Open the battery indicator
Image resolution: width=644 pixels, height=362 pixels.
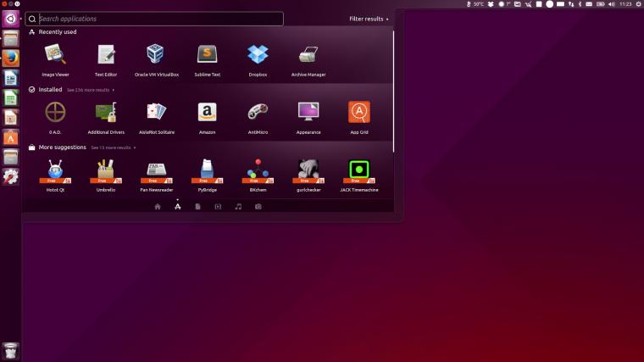click(x=601, y=4)
